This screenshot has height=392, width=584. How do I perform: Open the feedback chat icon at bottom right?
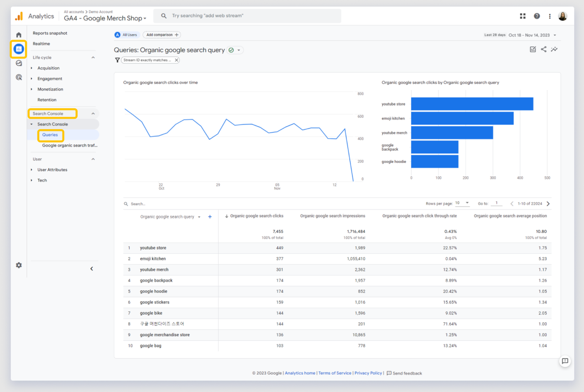(x=565, y=361)
